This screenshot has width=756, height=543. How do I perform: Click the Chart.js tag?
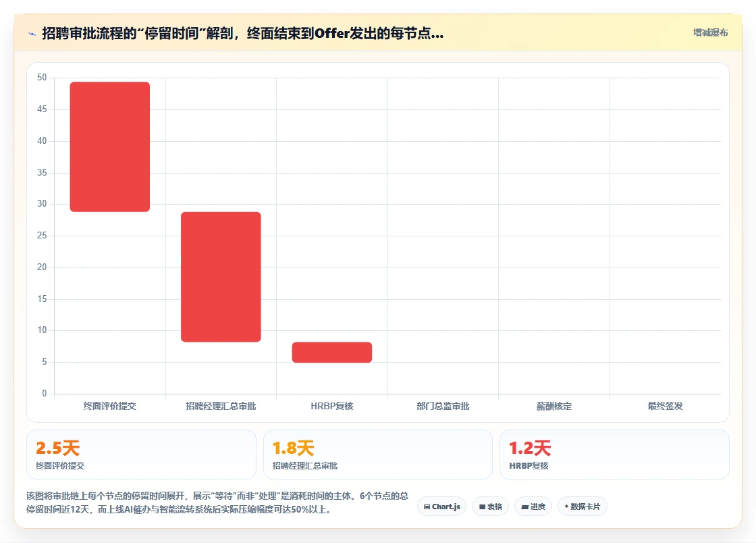pyautogui.click(x=441, y=507)
